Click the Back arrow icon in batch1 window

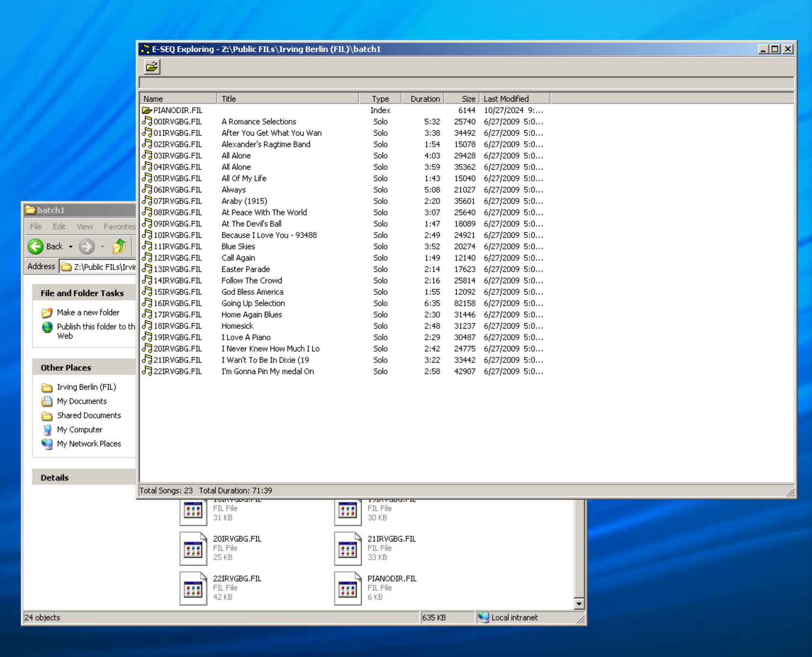pos(35,246)
